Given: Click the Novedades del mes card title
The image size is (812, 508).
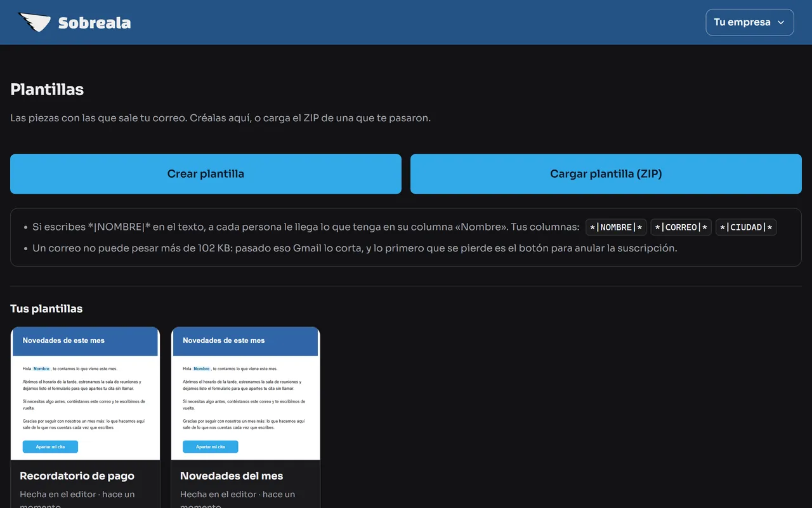Looking at the screenshot, I should (232, 476).
